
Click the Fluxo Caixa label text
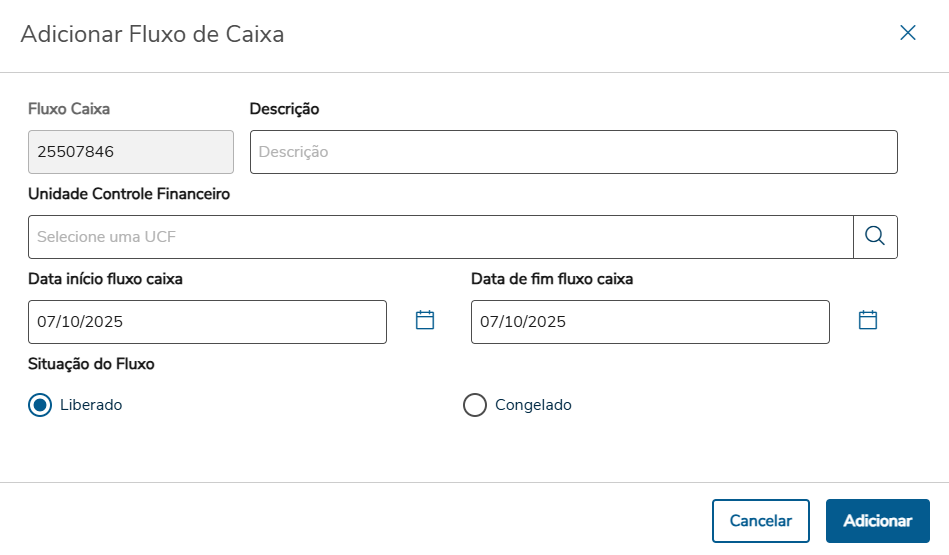pyautogui.click(x=69, y=109)
